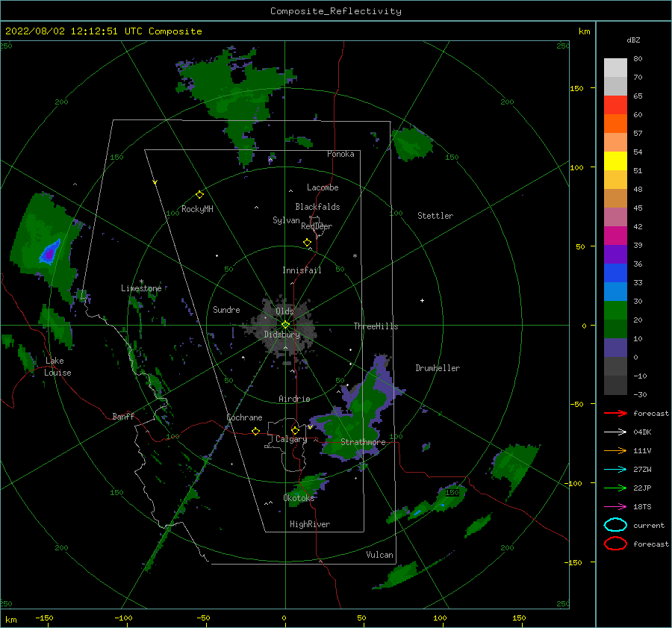Click the yellow diamond marker beside RockyMH

pos(199,195)
